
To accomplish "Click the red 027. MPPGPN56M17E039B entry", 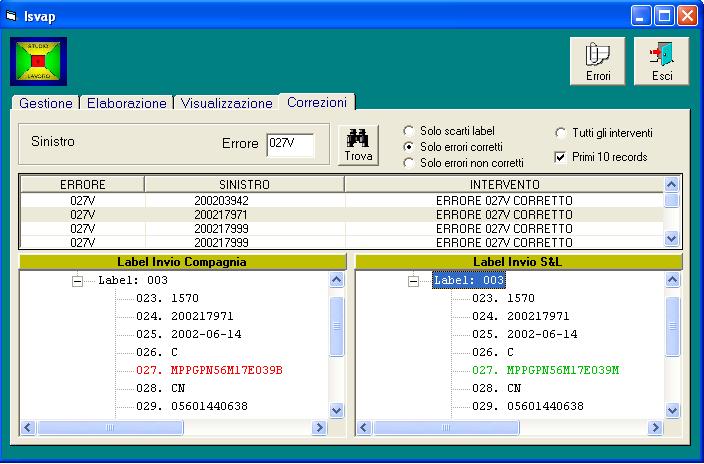I will (x=209, y=370).
